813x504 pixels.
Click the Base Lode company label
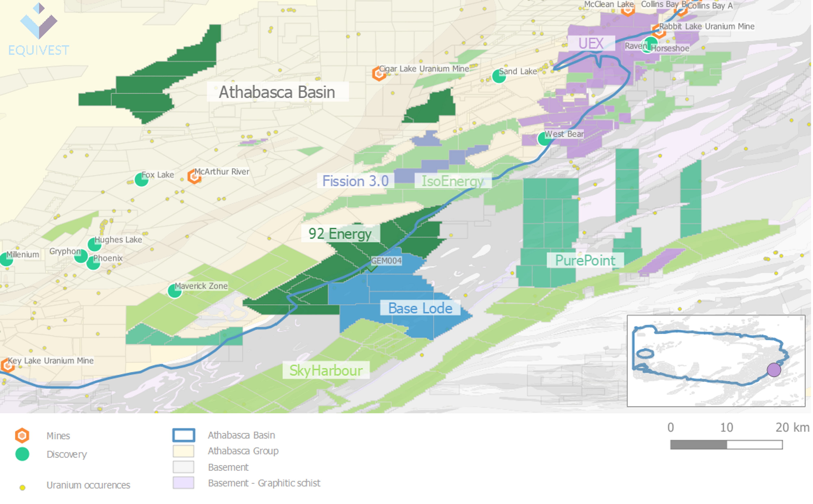pyautogui.click(x=420, y=308)
